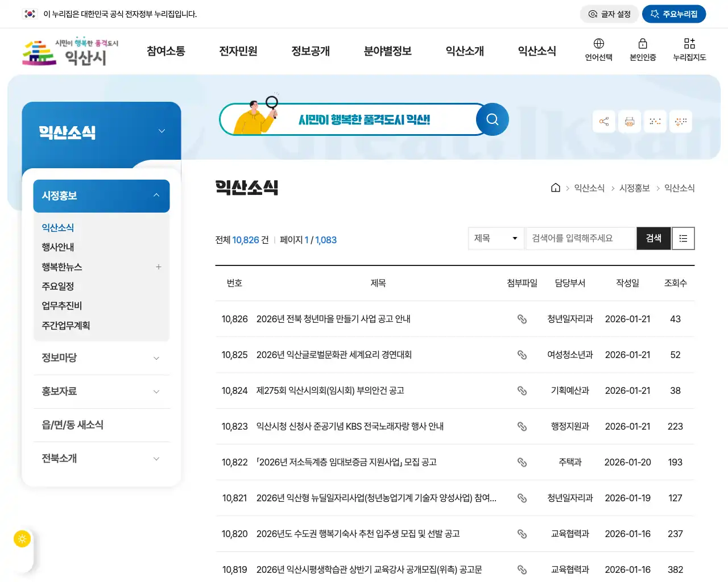Open the 전자민원 menu
The image size is (728, 582).
[238, 51]
